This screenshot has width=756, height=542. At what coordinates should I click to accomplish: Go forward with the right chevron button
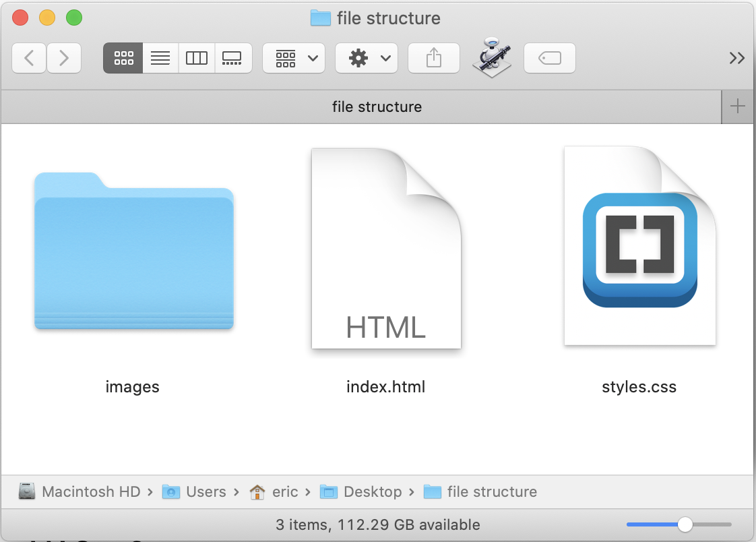63,58
